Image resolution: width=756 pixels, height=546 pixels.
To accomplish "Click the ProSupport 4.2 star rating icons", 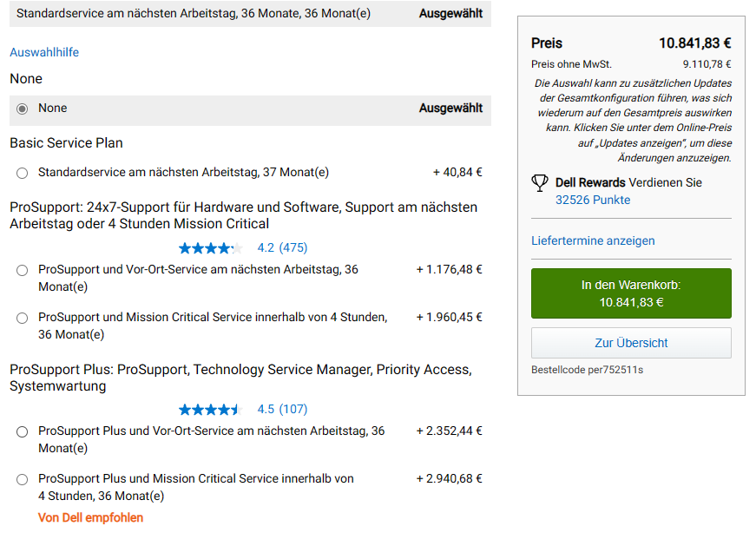I will pos(210,248).
